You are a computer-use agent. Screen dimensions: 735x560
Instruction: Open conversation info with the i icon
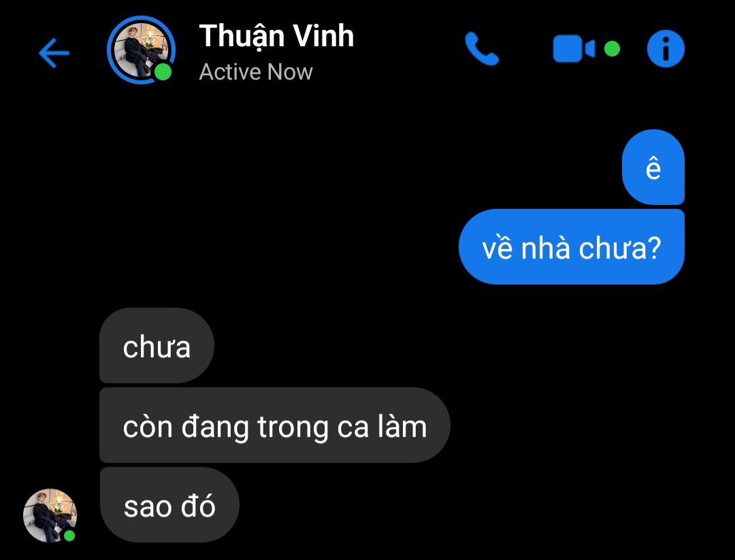666,49
